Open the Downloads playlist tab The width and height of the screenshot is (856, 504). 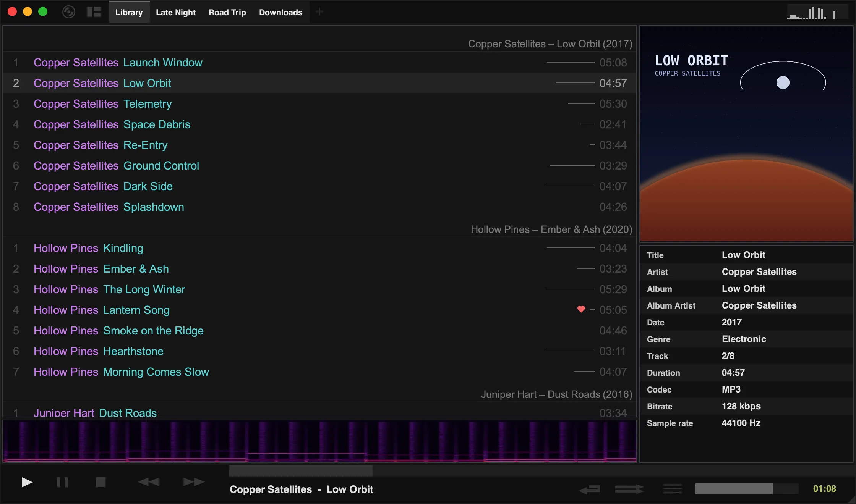click(x=281, y=12)
